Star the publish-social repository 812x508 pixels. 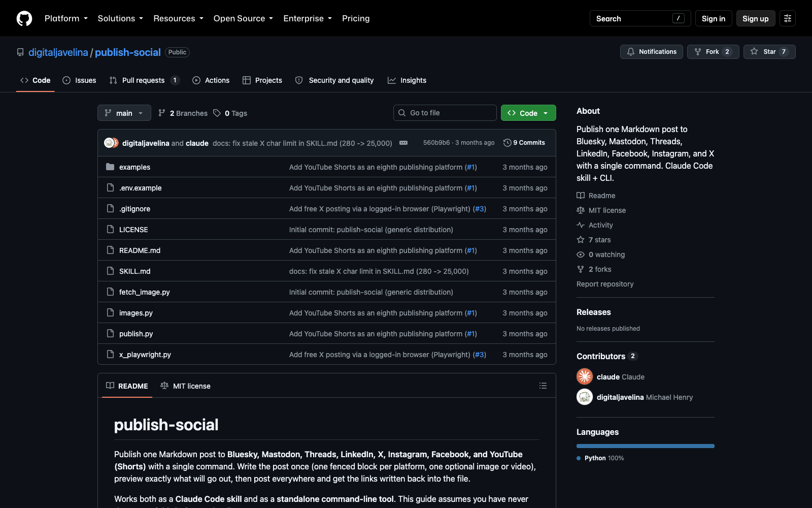tap(769, 52)
